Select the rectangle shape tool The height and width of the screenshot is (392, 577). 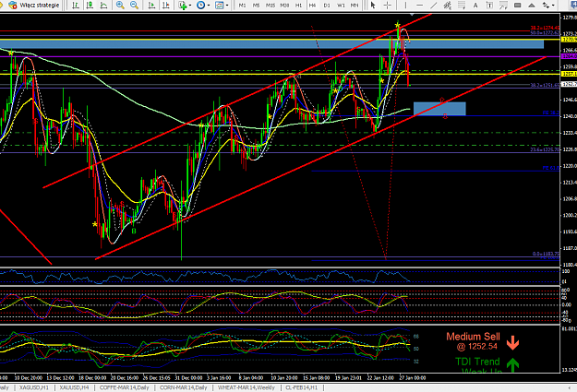coord(517,6)
